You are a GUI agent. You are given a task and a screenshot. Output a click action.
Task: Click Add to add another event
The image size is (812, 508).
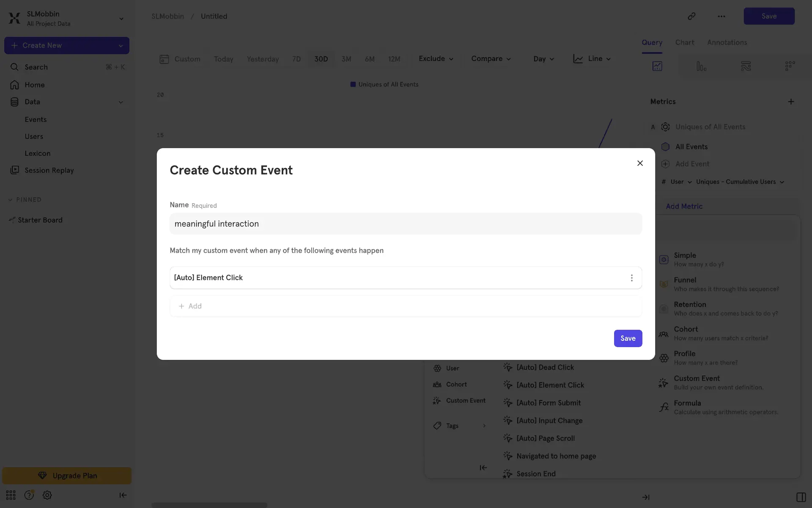[x=190, y=306]
